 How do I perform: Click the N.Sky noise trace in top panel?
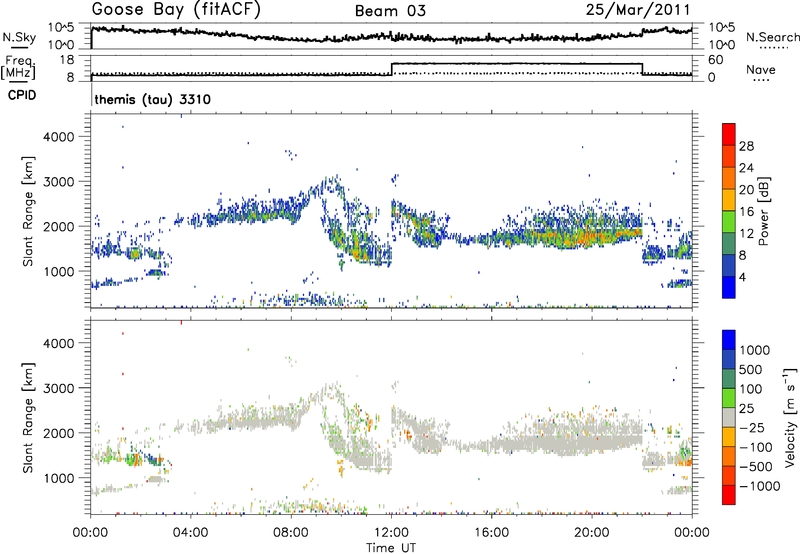(x=391, y=36)
